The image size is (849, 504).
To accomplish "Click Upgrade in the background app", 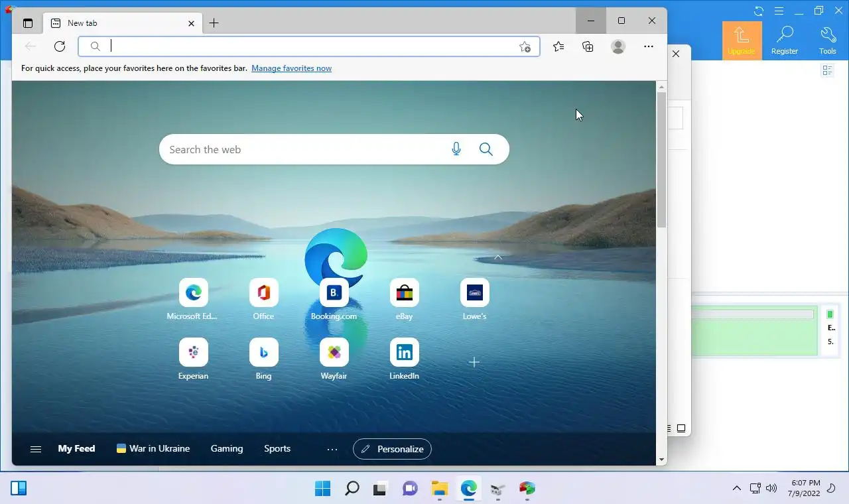I will pyautogui.click(x=742, y=40).
